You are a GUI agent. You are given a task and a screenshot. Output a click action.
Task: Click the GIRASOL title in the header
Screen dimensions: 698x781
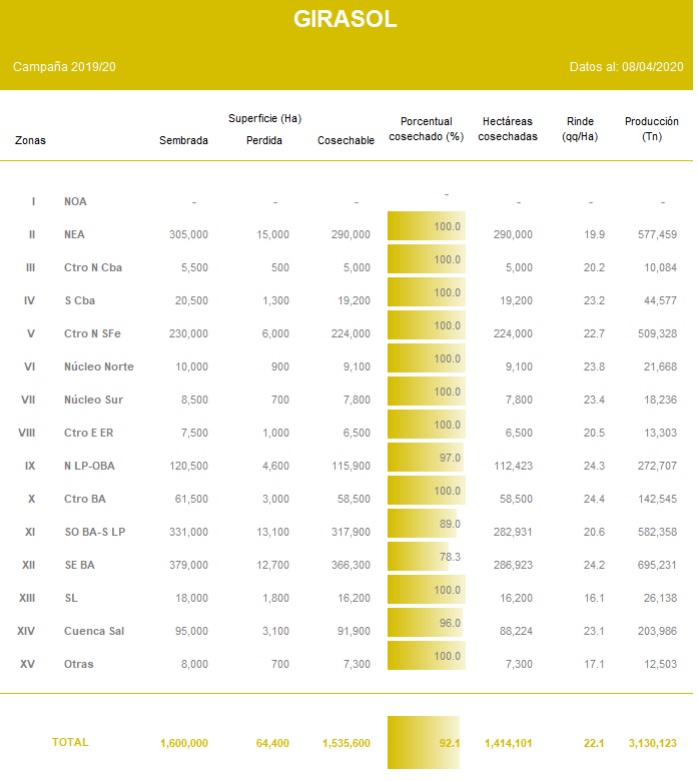(345, 20)
